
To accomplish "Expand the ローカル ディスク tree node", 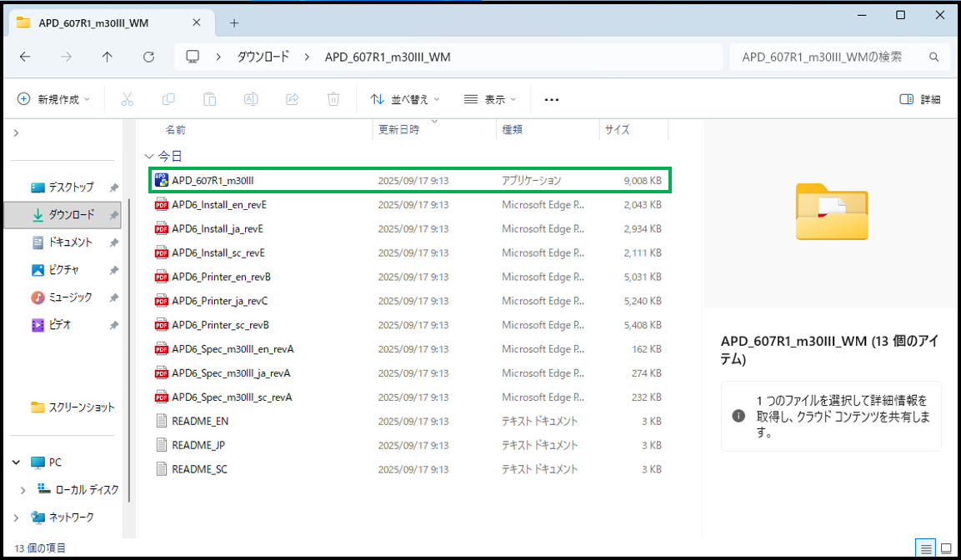I will (x=23, y=490).
